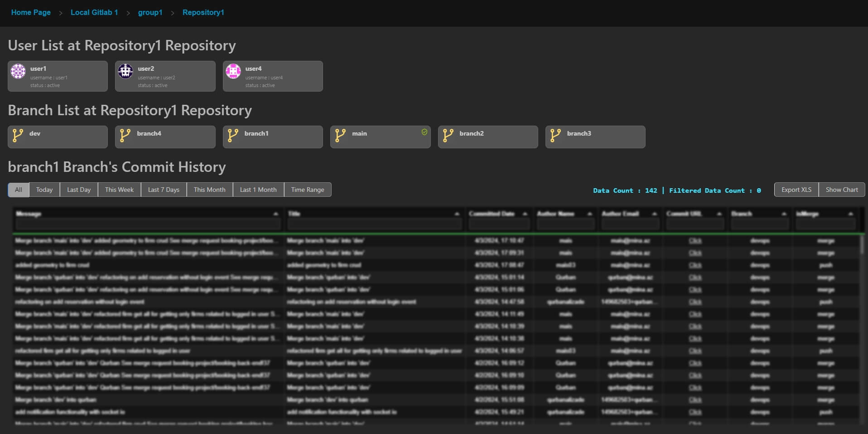Select the Last 7 Days filter tab
Image resolution: width=868 pixels, height=434 pixels.
click(x=164, y=190)
